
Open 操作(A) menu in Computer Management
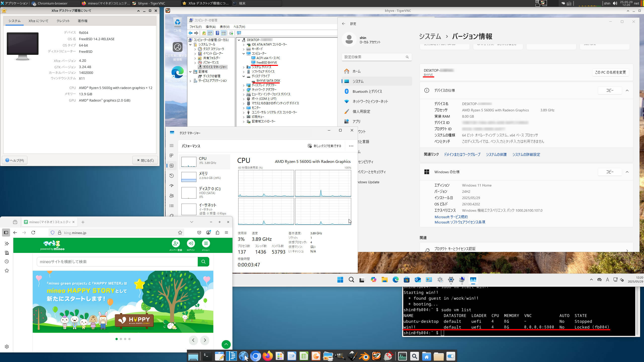point(211,27)
